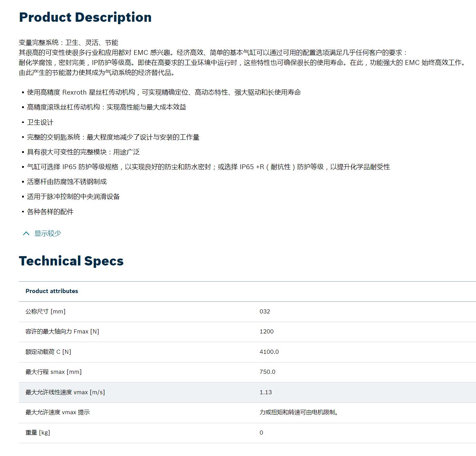Click the bullet item 各种各样的配件
Image resolution: width=476 pixels, height=456 pixels.
point(50,212)
